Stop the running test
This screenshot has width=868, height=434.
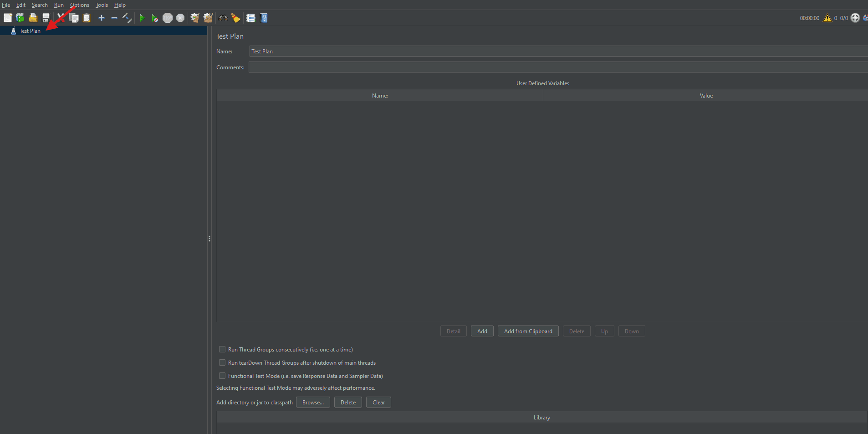pyautogui.click(x=168, y=18)
